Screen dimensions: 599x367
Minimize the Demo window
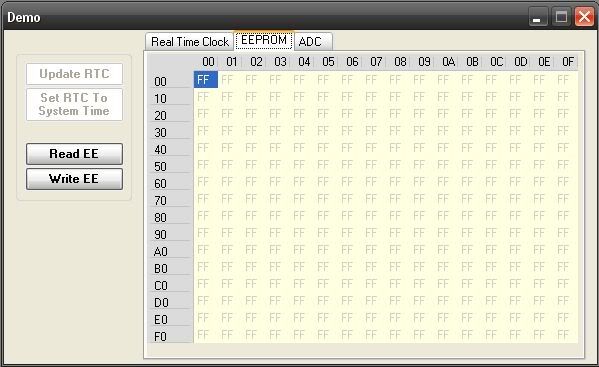[538, 17]
